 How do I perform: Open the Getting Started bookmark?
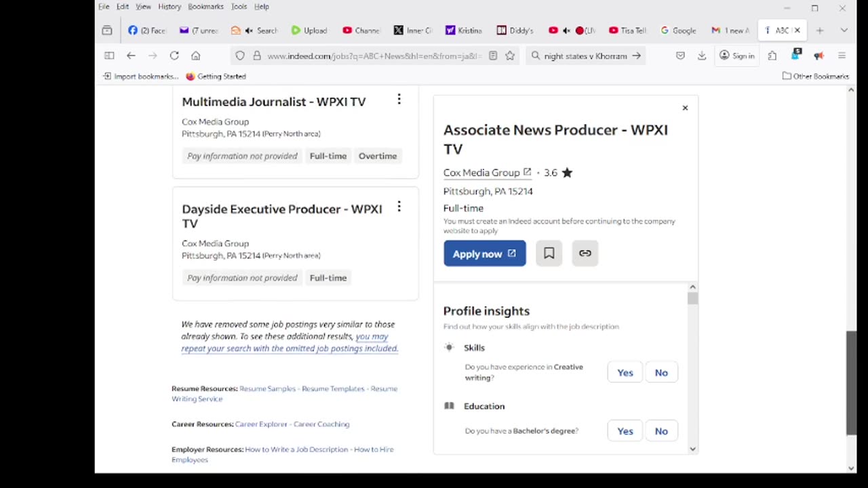(216, 77)
